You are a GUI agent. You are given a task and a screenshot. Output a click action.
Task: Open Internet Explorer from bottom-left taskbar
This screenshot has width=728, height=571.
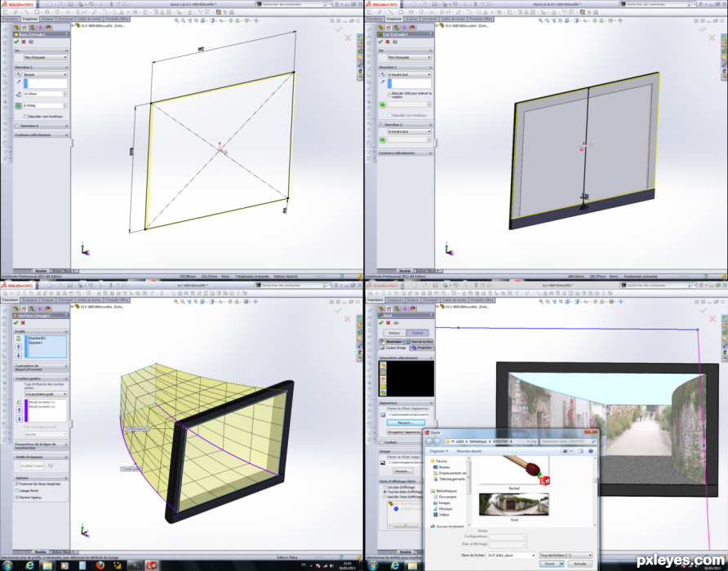29,565
